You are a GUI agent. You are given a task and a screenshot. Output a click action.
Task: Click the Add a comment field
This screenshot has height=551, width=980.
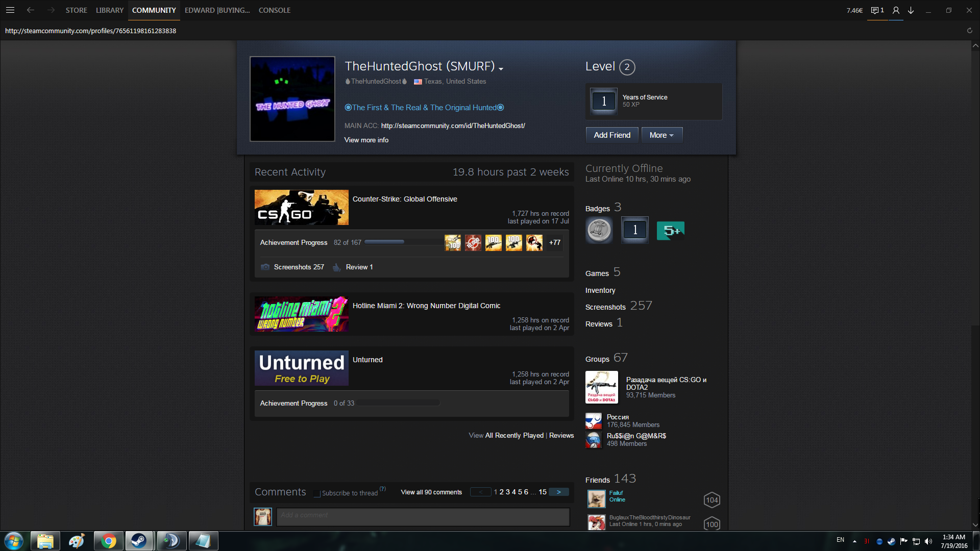coord(423,516)
